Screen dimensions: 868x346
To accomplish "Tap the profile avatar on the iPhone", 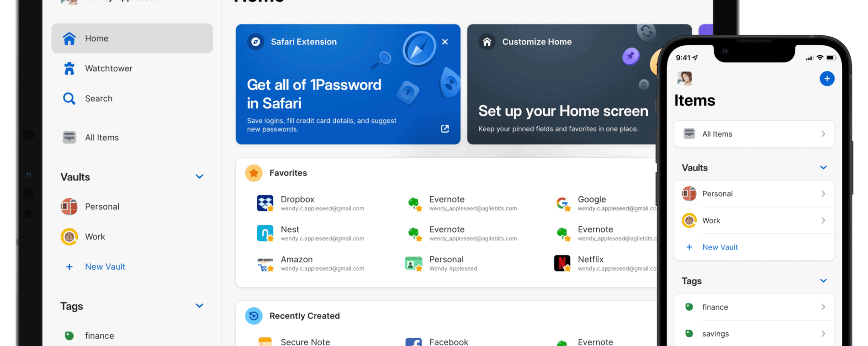I will click(685, 79).
